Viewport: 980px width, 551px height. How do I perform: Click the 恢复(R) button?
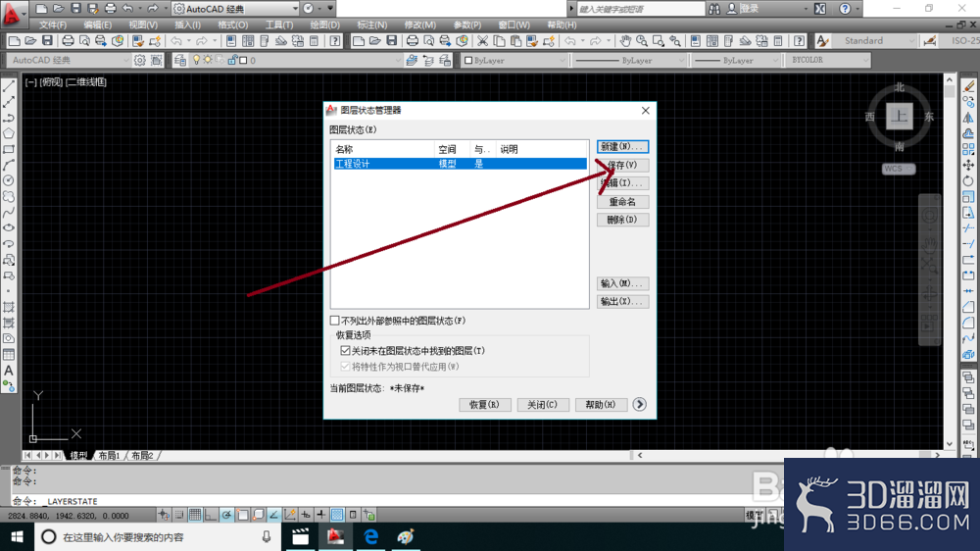(485, 405)
